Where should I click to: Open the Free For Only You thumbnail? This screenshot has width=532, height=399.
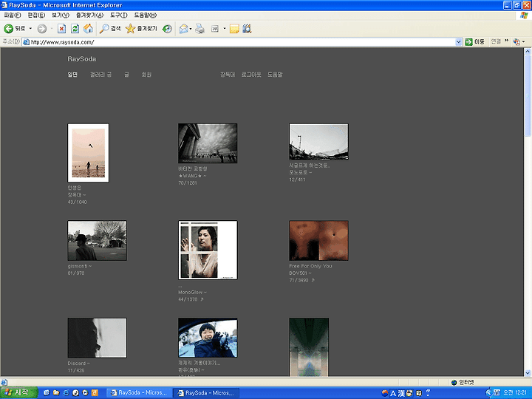click(318, 241)
